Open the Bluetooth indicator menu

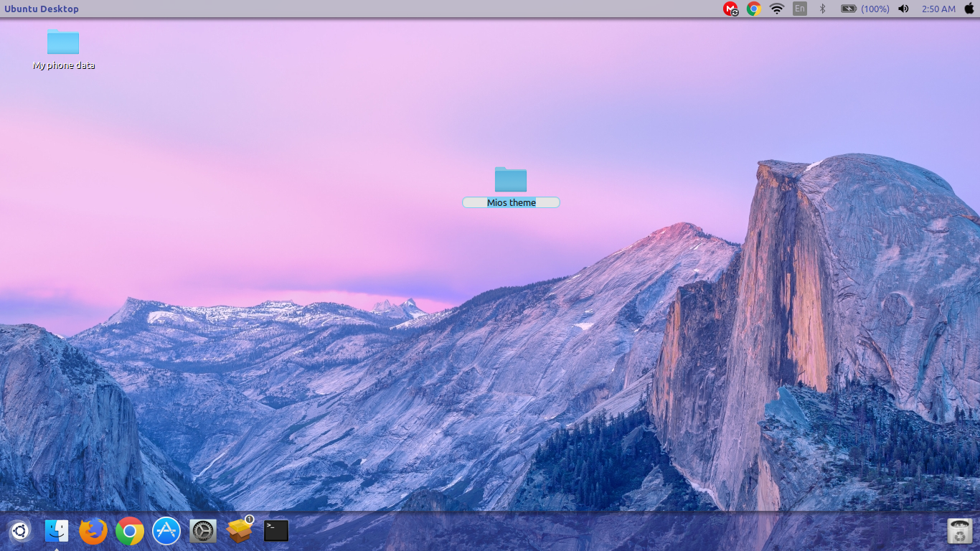[824, 9]
